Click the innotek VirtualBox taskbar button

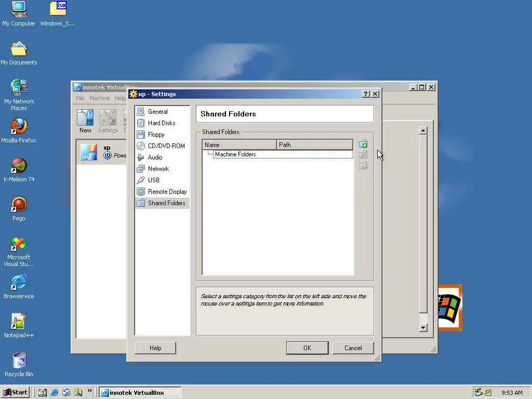tap(140, 393)
